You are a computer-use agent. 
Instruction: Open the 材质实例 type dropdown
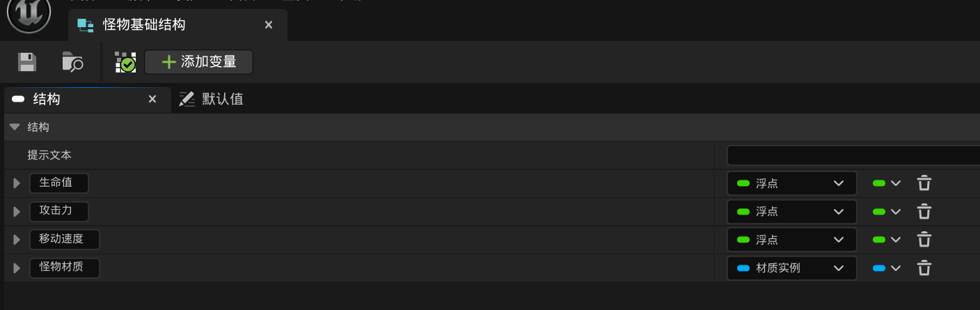(x=791, y=268)
